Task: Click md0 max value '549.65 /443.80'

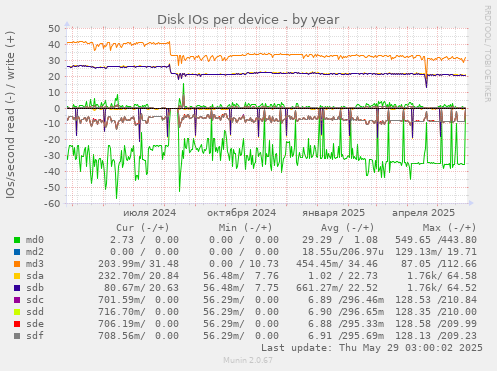Action: [436, 240]
